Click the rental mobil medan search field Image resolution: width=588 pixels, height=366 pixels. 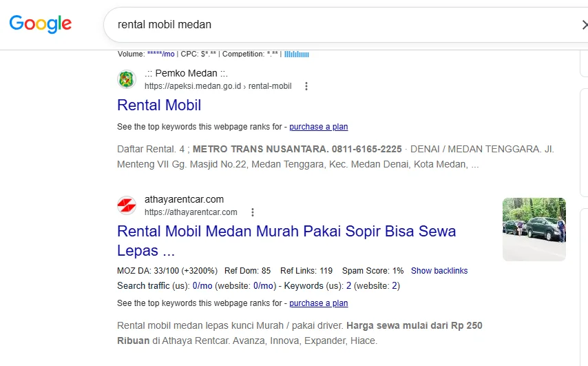tap(345, 25)
